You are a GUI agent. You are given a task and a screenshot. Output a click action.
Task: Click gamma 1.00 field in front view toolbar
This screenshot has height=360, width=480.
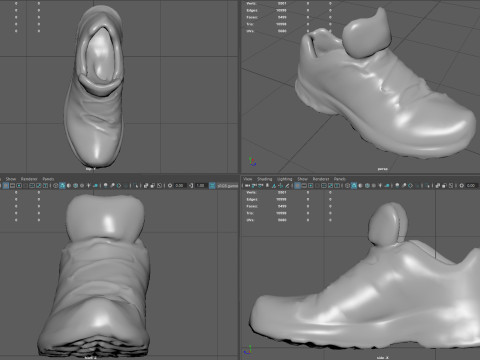[201, 185]
